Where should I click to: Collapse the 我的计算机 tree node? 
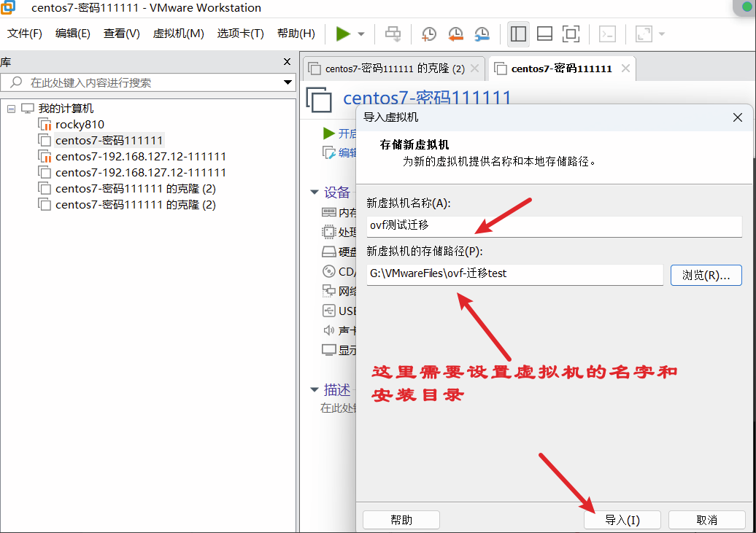pos(11,109)
